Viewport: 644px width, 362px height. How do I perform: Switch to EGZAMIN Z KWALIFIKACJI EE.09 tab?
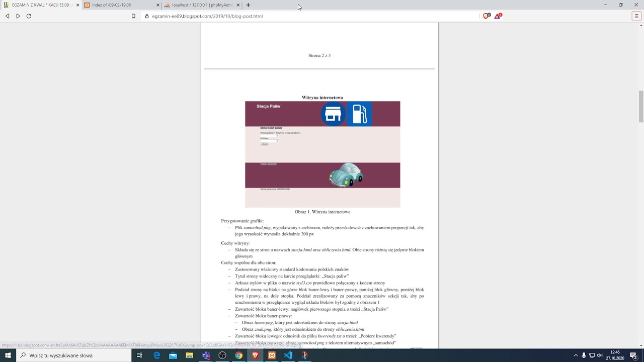click(x=41, y=5)
